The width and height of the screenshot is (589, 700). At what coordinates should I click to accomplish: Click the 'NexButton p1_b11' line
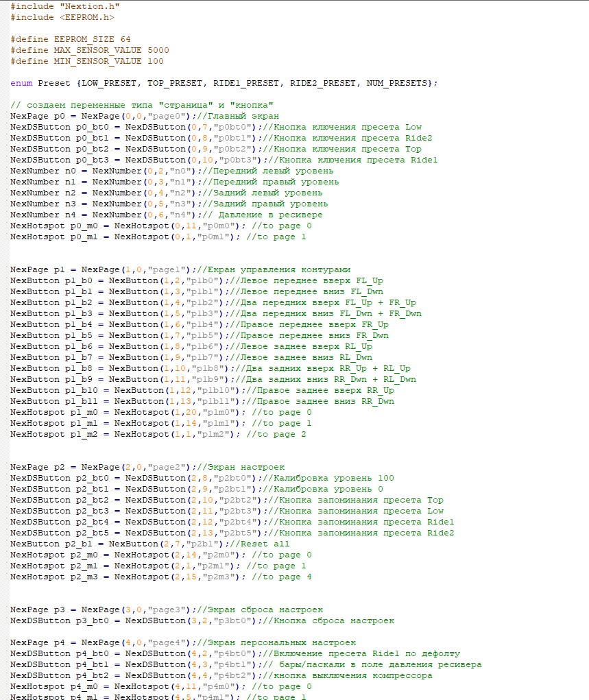coord(202,401)
